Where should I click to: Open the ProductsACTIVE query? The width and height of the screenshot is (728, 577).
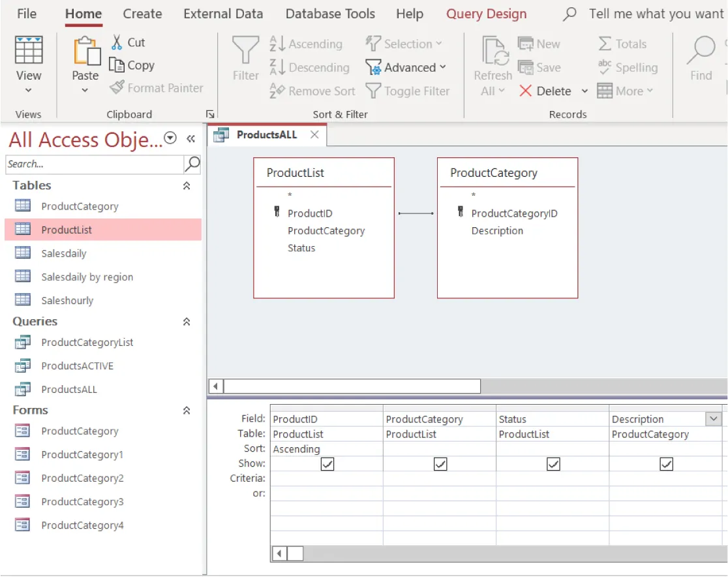click(77, 366)
